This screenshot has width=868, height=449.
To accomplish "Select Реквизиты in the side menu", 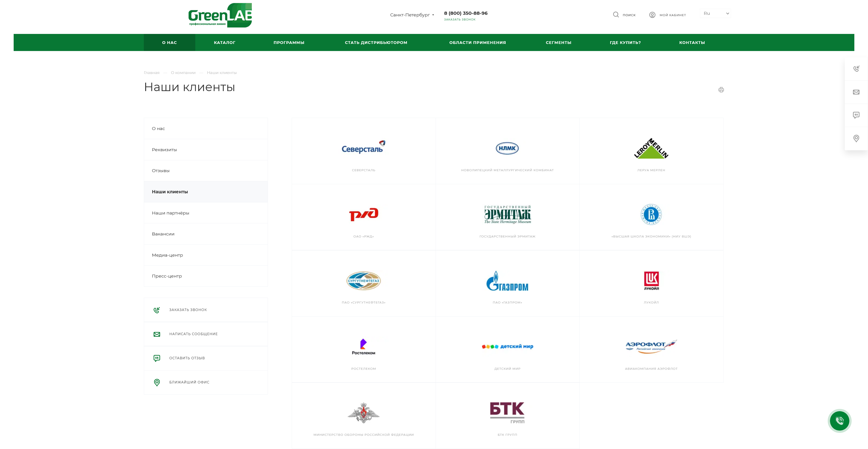I will [206, 150].
